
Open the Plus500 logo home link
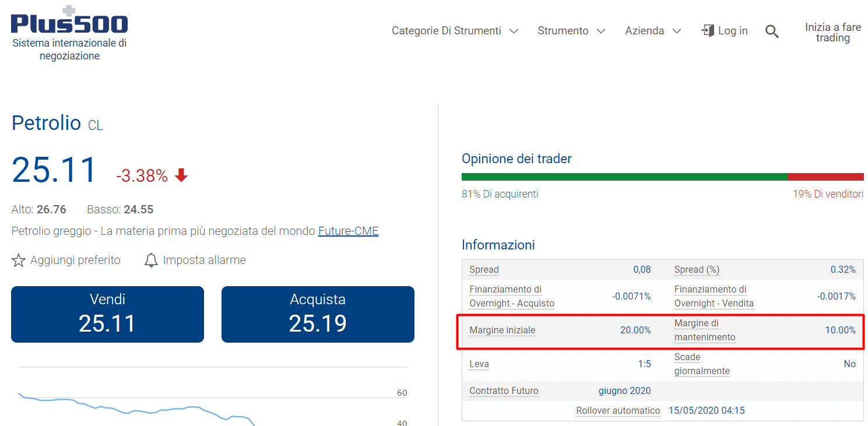[69, 33]
